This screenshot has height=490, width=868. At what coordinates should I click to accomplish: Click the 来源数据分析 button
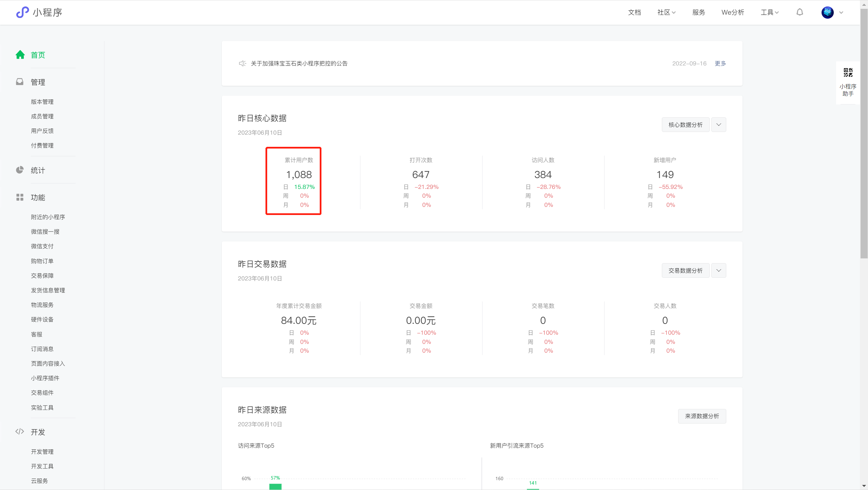pyautogui.click(x=702, y=416)
